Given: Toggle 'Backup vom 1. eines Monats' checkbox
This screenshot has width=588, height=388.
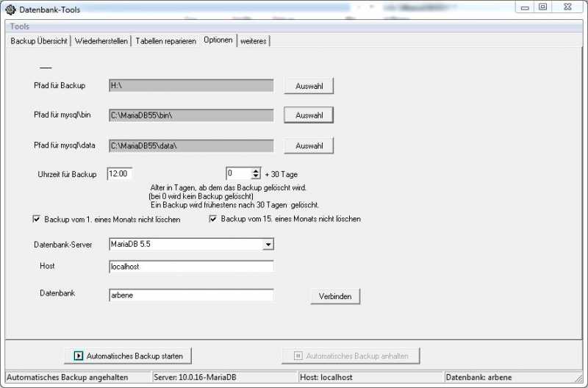Looking at the screenshot, I should point(37,219).
